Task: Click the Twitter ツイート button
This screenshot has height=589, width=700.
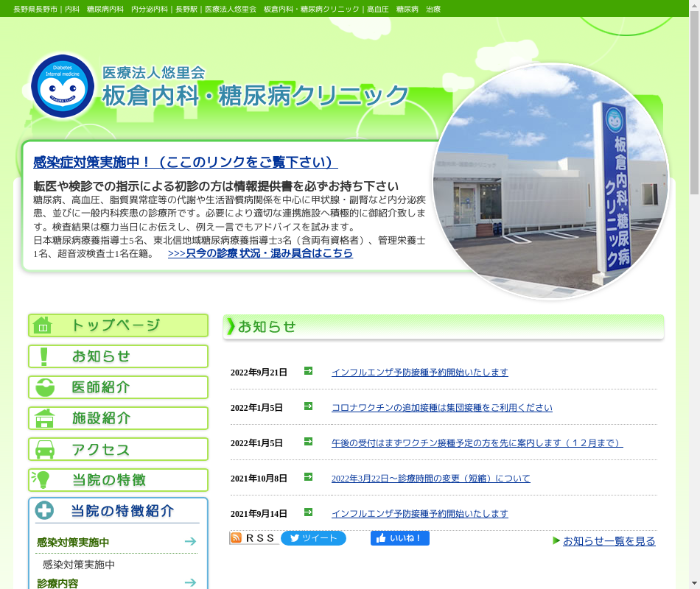Action: pos(313,538)
